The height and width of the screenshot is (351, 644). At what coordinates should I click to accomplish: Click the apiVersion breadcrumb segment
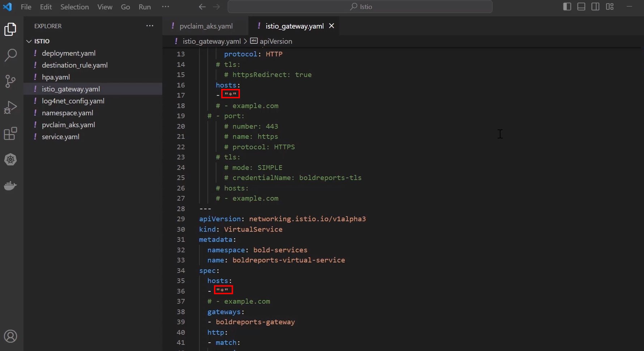pos(276,41)
